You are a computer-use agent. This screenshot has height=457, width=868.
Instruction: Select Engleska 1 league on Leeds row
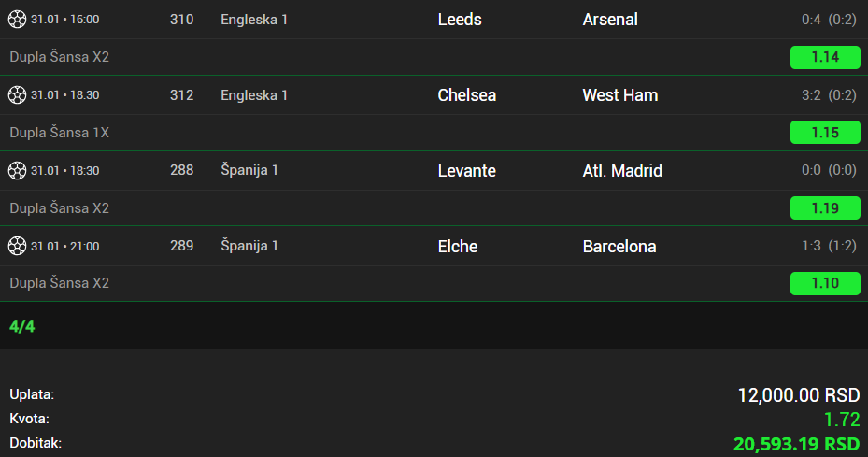[x=254, y=20]
